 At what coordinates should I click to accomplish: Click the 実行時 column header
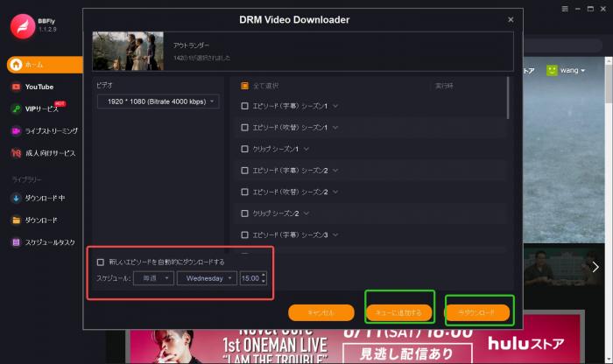point(444,86)
